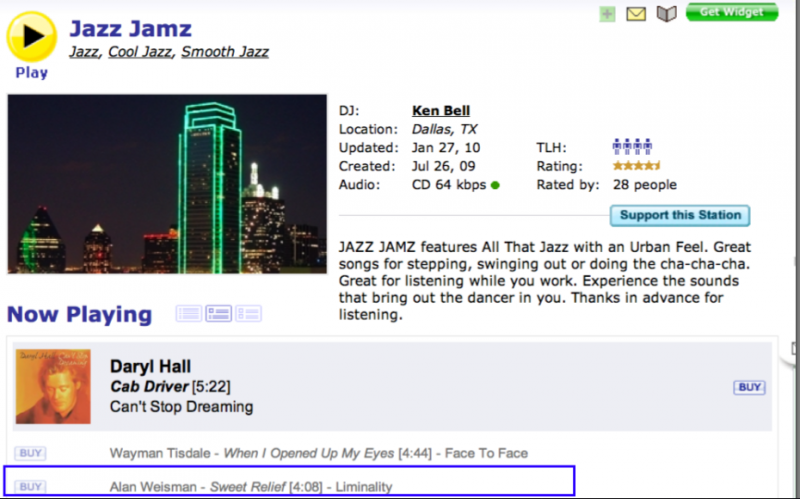Image resolution: width=800 pixels, height=499 pixels.
Task: Click the Daryl Hall album cover thumbnail
Action: pyautogui.click(x=53, y=386)
